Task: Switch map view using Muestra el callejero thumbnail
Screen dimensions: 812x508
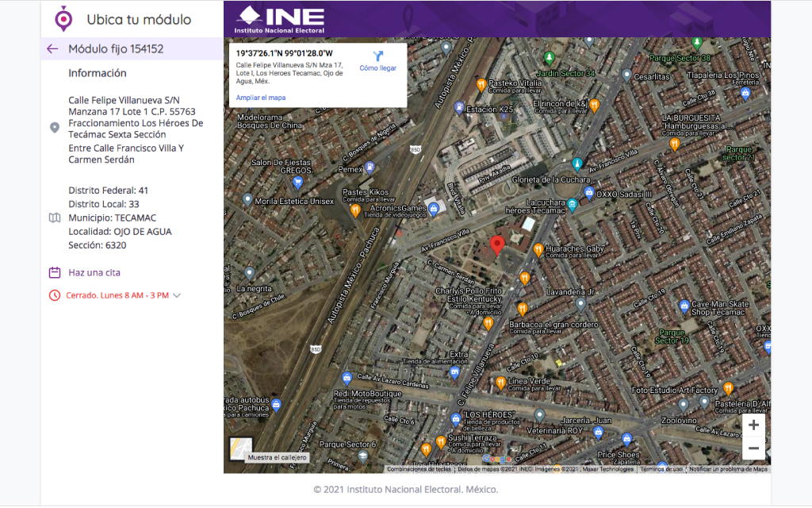Action: pos(241,448)
